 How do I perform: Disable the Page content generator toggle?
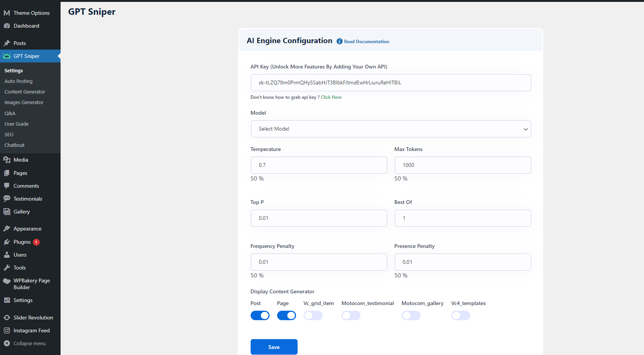[287, 316]
